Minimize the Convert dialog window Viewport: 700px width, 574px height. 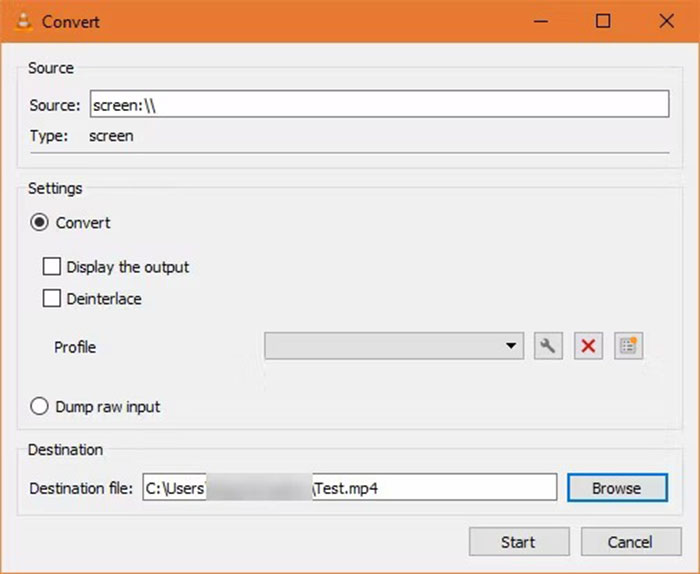coord(543,21)
